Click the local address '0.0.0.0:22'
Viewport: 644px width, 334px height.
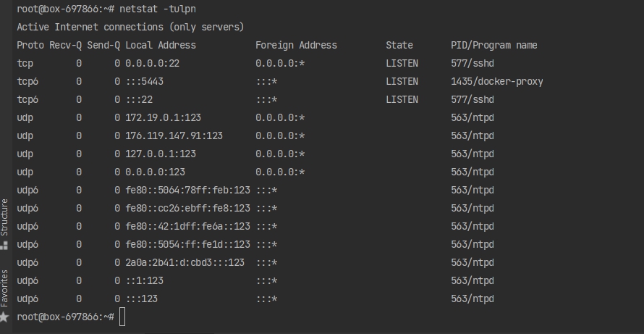(152, 63)
